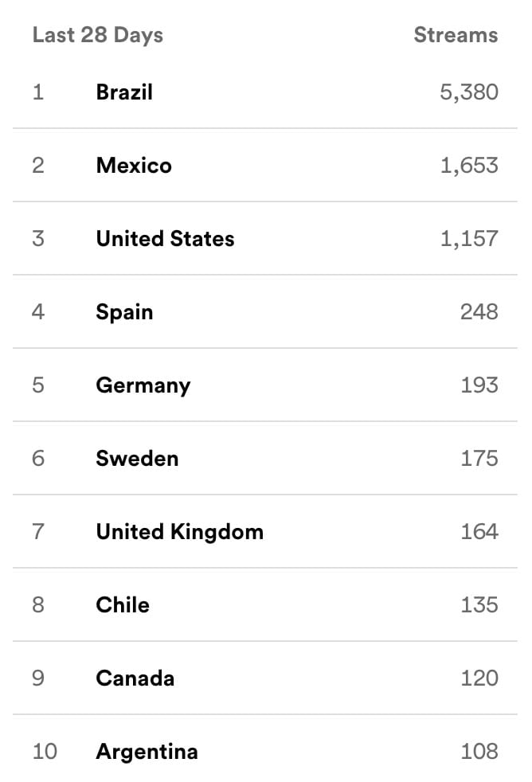Select Canada in the ranking list

coord(135,678)
